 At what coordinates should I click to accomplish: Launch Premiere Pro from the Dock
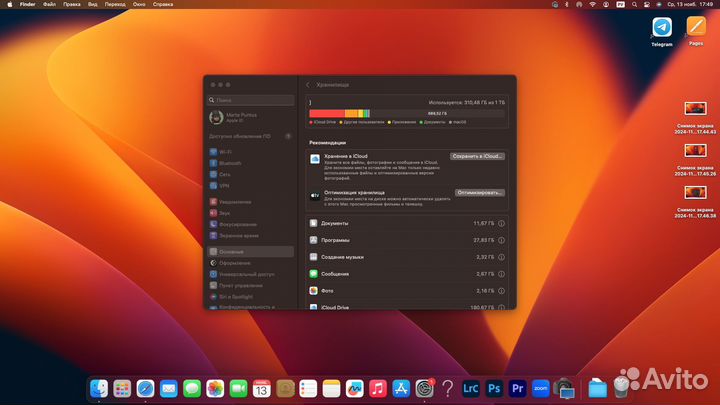[x=518, y=388]
